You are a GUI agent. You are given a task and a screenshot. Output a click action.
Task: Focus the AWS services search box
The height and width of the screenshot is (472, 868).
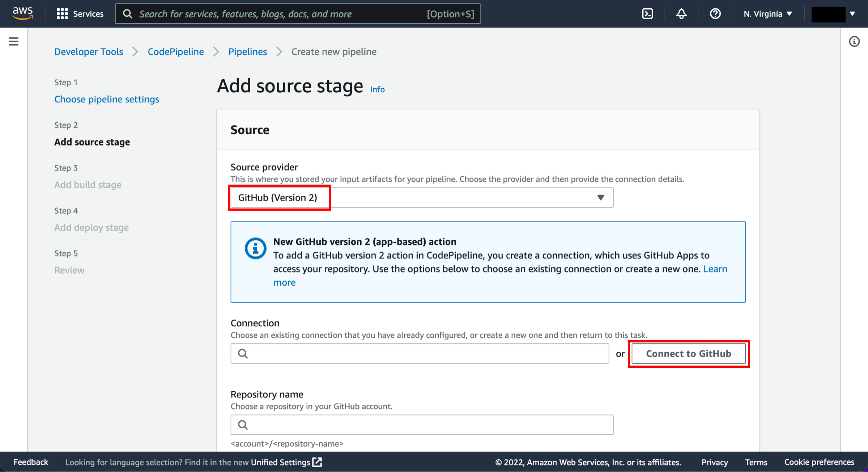pos(298,14)
